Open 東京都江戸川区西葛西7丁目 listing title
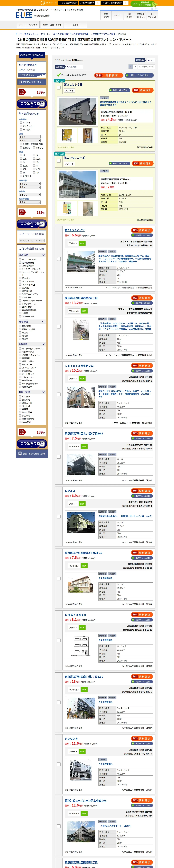174x868 pixels. (81, 298)
